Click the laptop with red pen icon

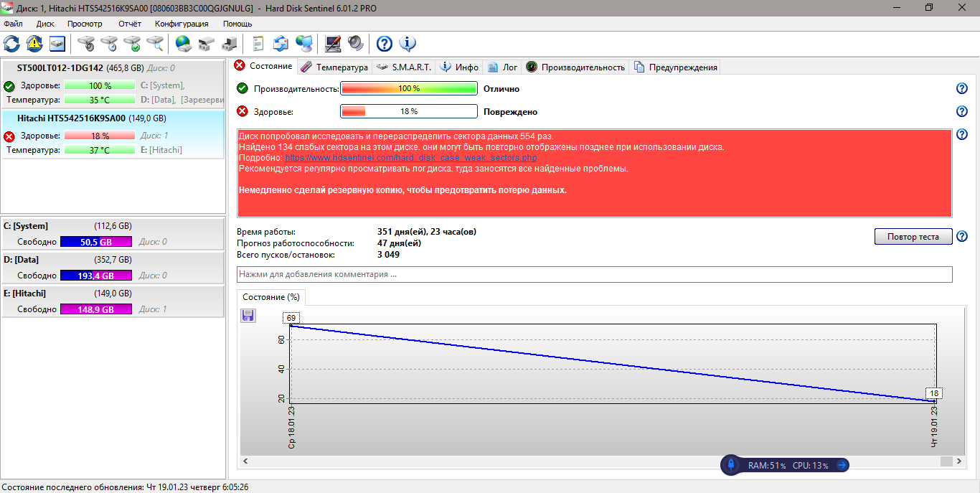[x=333, y=44]
